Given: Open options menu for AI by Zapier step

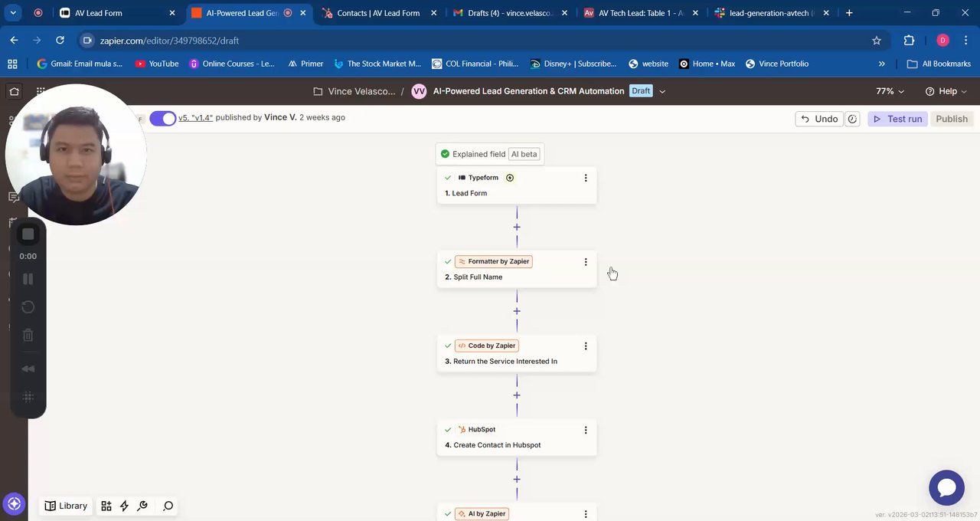Looking at the screenshot, I should (x=586, y=514).
